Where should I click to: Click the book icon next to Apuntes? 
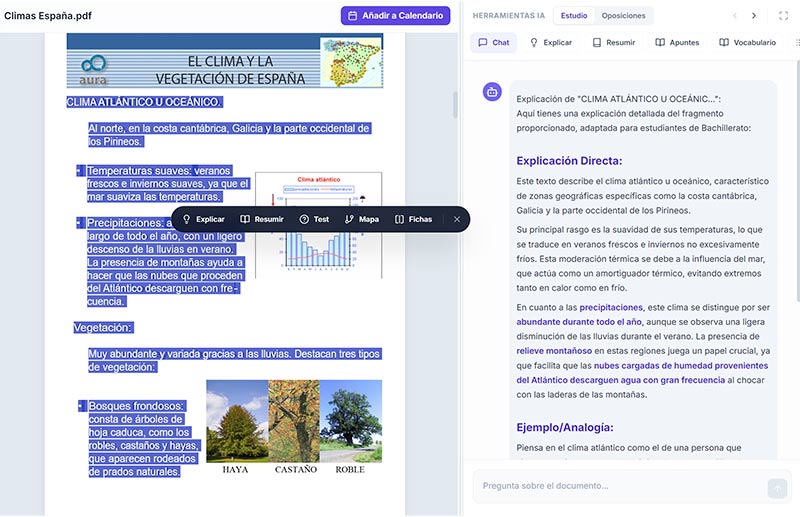point(660,42)
